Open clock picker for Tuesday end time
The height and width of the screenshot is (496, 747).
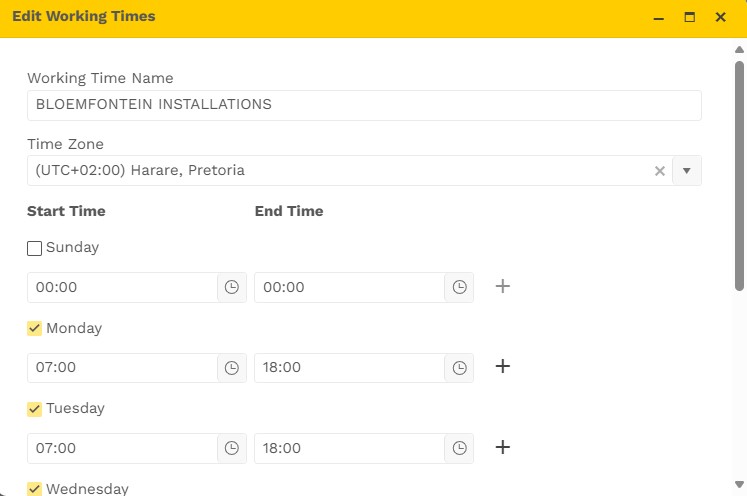(x=459, y=448)
